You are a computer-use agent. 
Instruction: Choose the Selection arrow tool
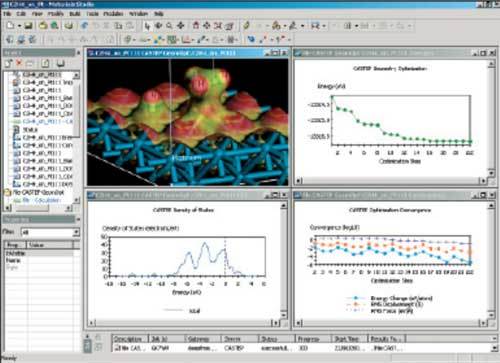pyautogui.click(x=147, y=26)
